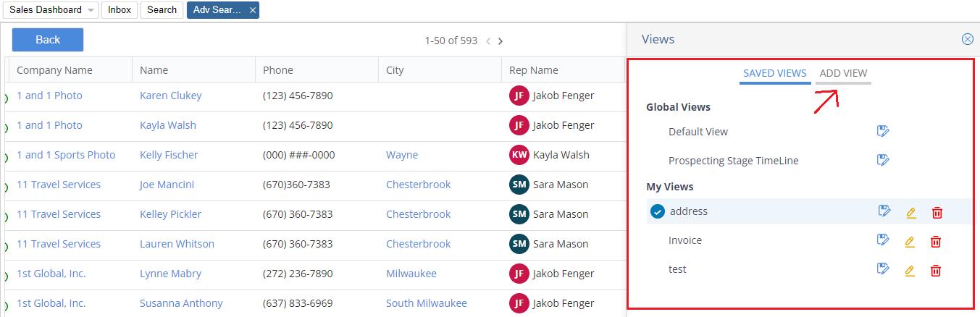Click the edit pencil for address view

coord(911,213)
